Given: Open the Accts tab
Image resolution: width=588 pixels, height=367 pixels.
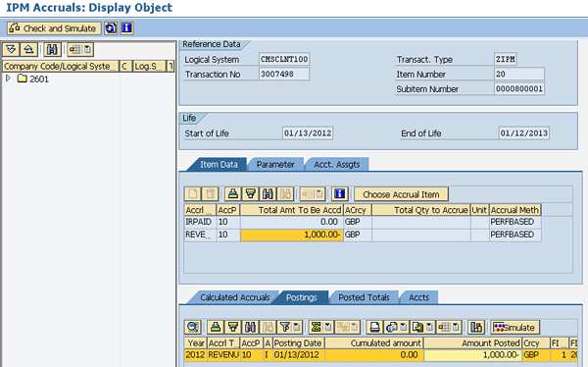Looking at the screenshot, I should [418, 297].
